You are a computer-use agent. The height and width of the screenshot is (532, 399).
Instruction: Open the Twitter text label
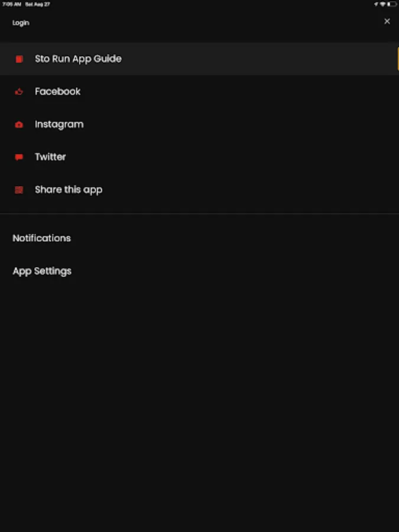tap(50, 157)
